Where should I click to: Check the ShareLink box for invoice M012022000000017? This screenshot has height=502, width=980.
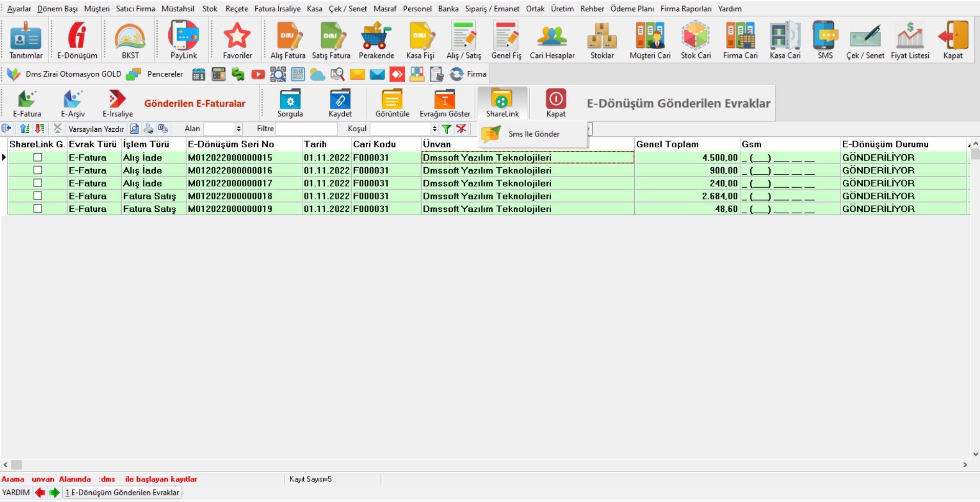pyautogui.click(x=37, y=183)
